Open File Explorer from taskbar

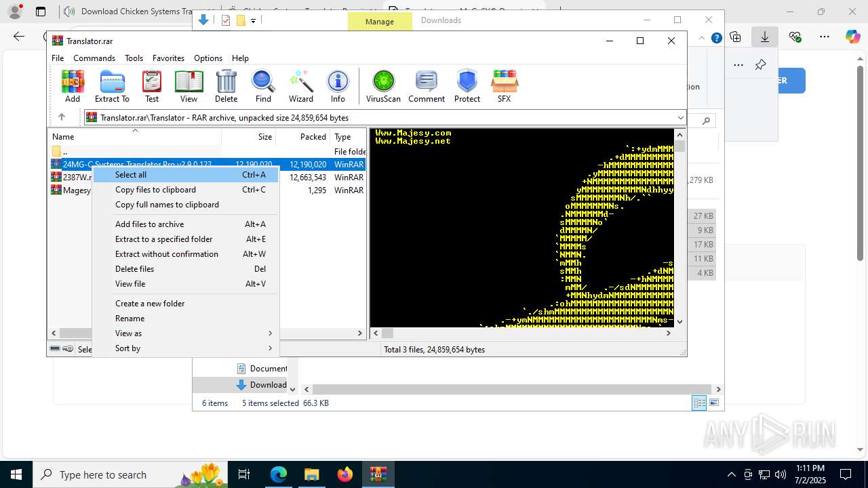click(x=311, y=474)
